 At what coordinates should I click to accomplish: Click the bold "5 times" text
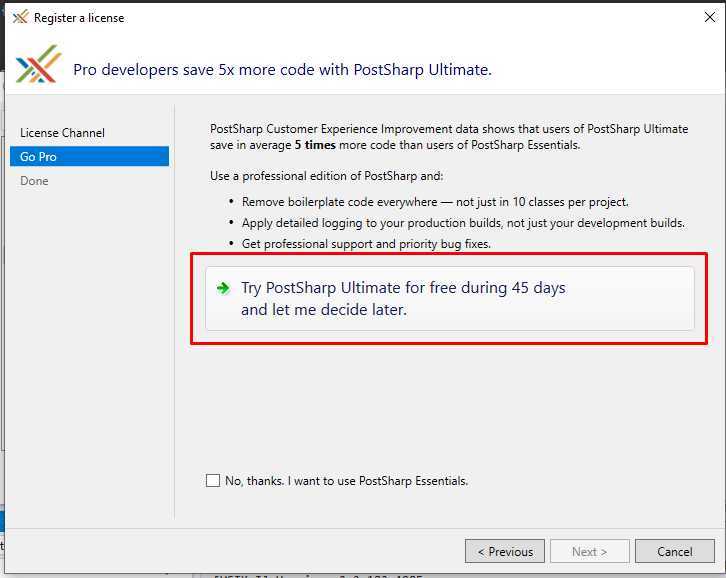tap(315, 145)
